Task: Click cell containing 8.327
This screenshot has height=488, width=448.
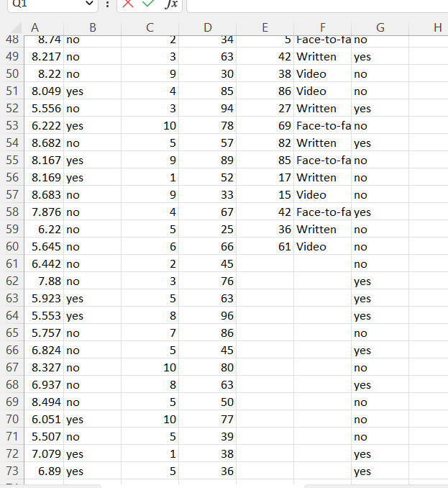Action: point(44,367)
